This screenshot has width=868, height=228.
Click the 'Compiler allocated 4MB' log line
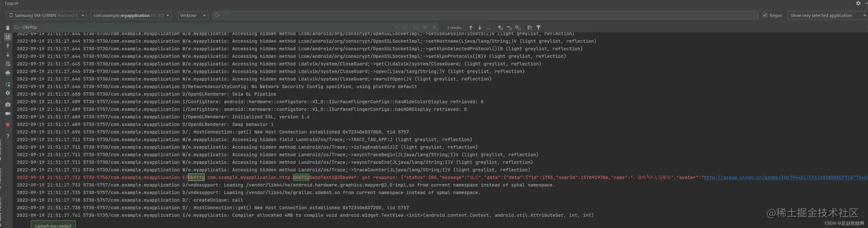pos(305,215)
